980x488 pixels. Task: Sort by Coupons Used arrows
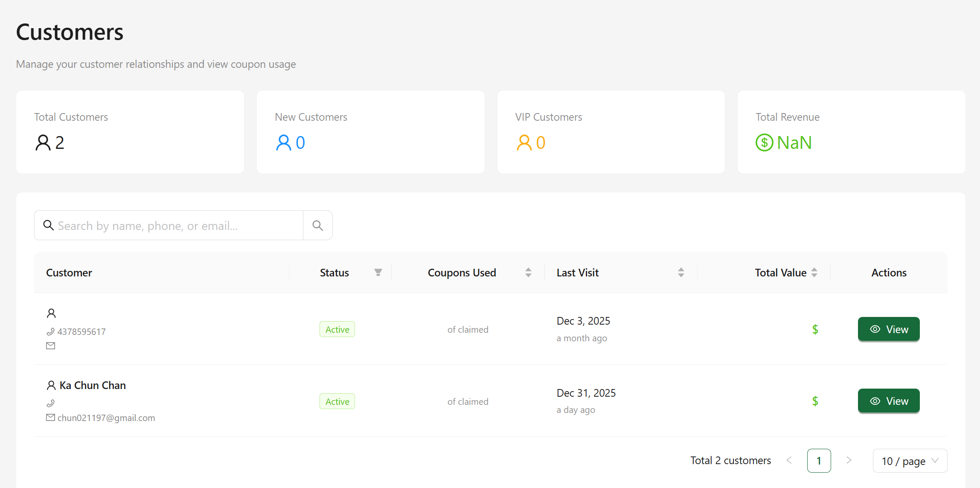click(x=528, y=273)
